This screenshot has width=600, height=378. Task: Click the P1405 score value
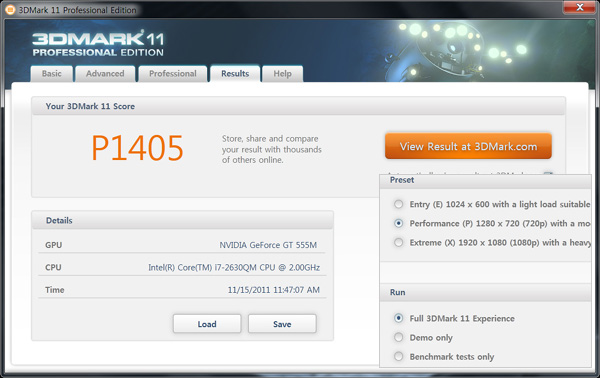click(137, 148)
